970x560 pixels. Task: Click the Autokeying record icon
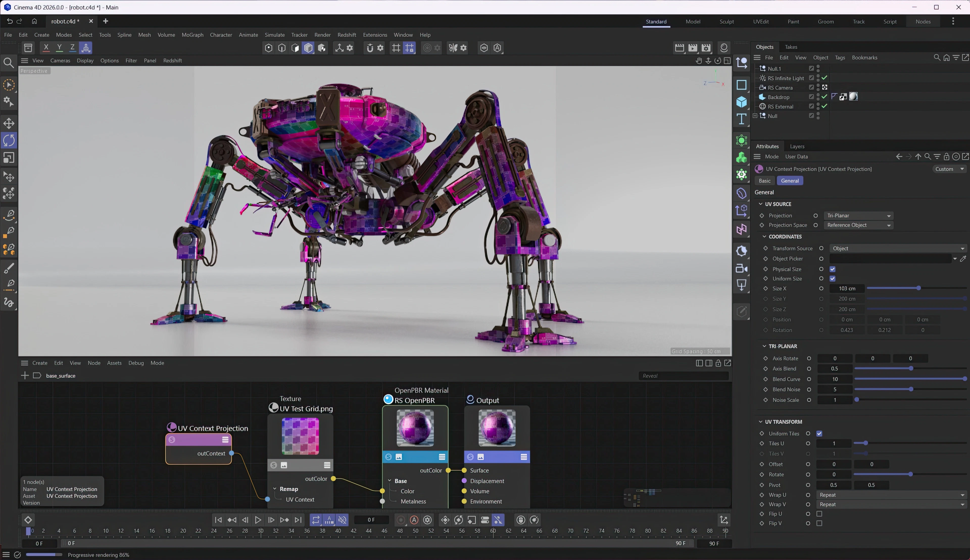[414, 520]
